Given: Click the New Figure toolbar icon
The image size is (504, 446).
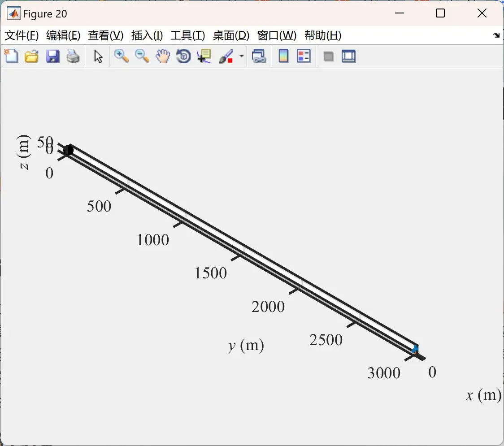Looking at the screenshot, I should [x=11, y=56].
